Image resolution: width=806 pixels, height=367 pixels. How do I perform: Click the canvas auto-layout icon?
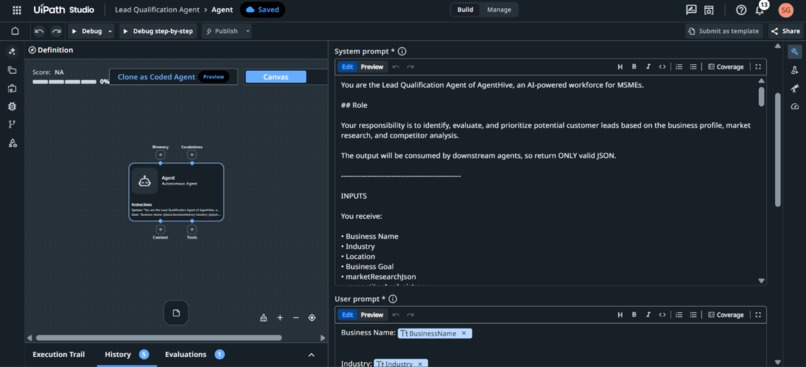[x=264, y=318]
